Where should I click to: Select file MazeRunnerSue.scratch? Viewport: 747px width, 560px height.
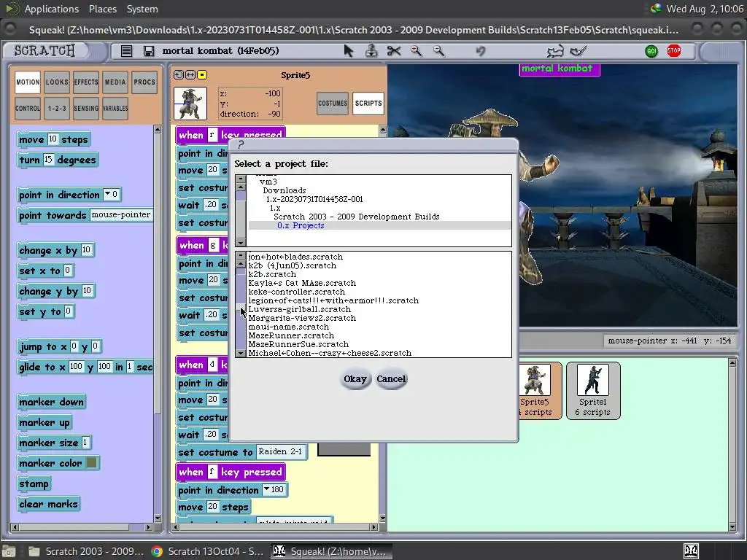[298, 344]
